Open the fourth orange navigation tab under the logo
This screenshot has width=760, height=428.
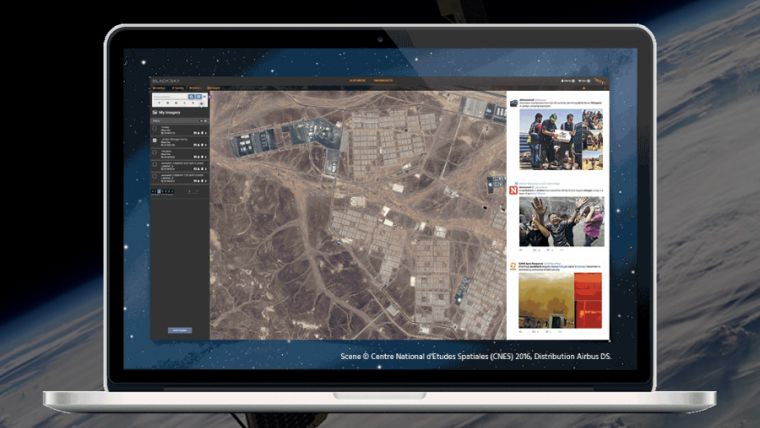[x=214, y=88]
